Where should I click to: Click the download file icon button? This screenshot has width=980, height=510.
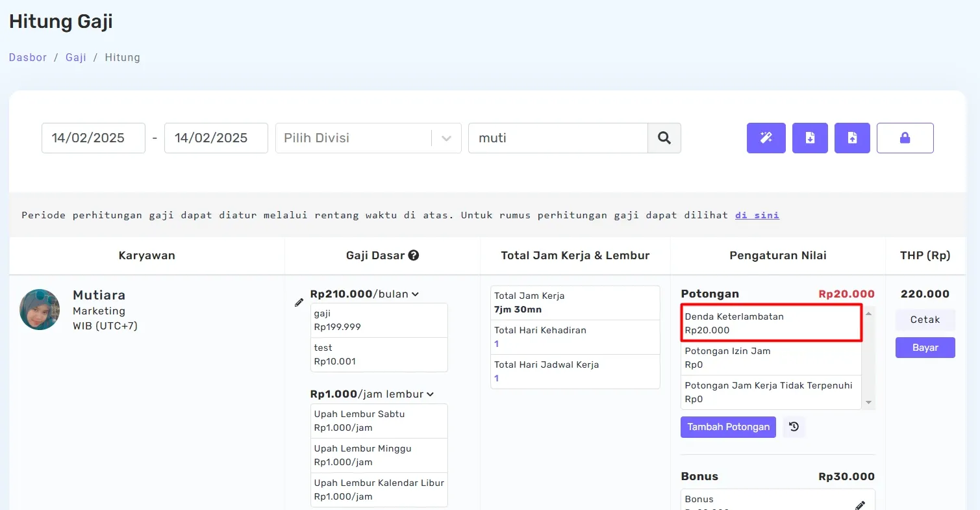click(810, 138)
